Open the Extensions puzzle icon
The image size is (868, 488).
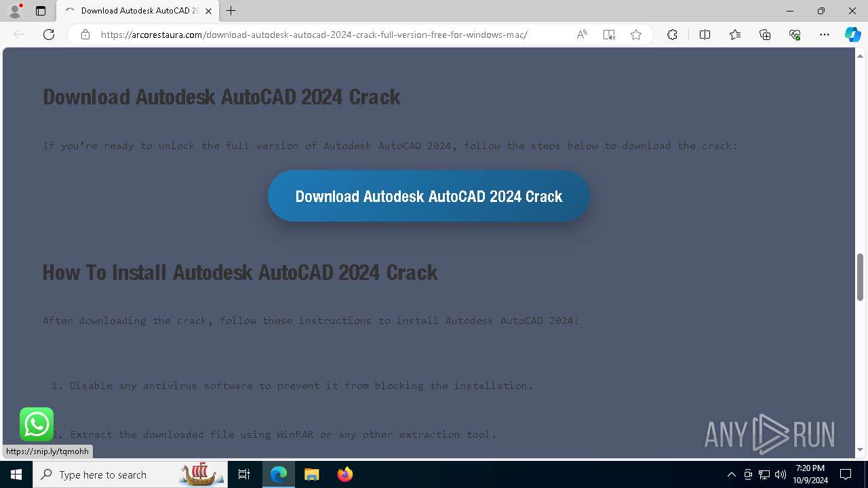672,35
